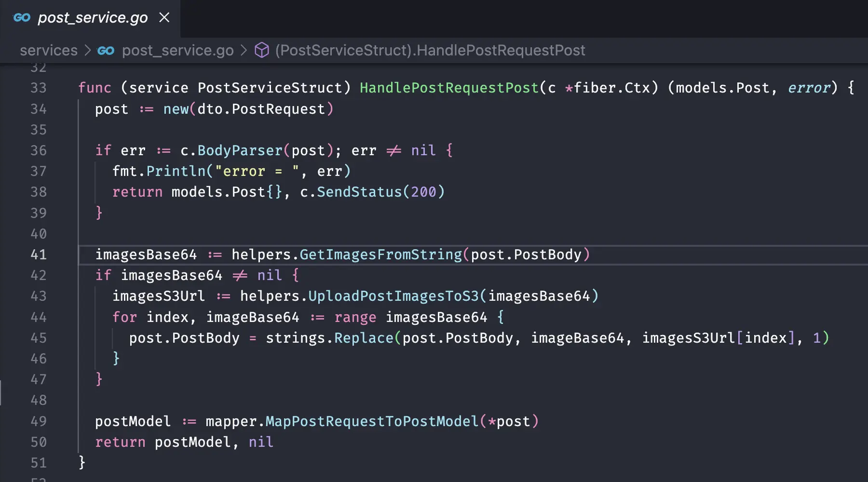Click UploadPostImagesToS3 function name
Screen dimensions: 868x482
pos(393,296)
